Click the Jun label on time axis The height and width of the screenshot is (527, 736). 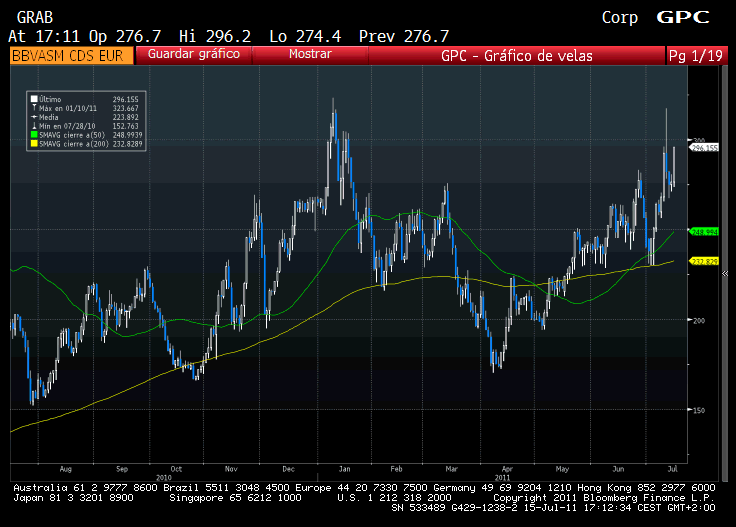point(618,469)
